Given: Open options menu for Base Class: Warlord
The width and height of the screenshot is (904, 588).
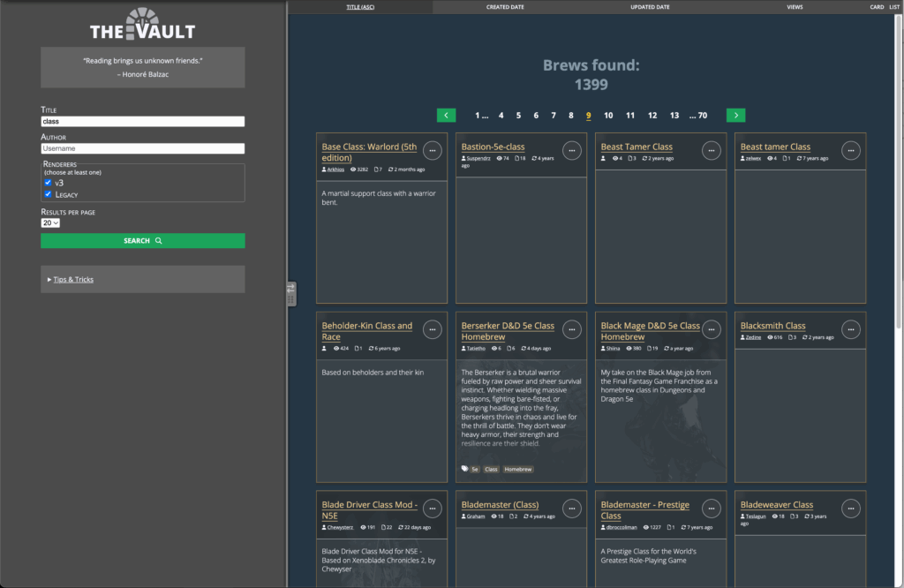Looking at the screenshot, I should pyautogui.click(x=433, y=151).
